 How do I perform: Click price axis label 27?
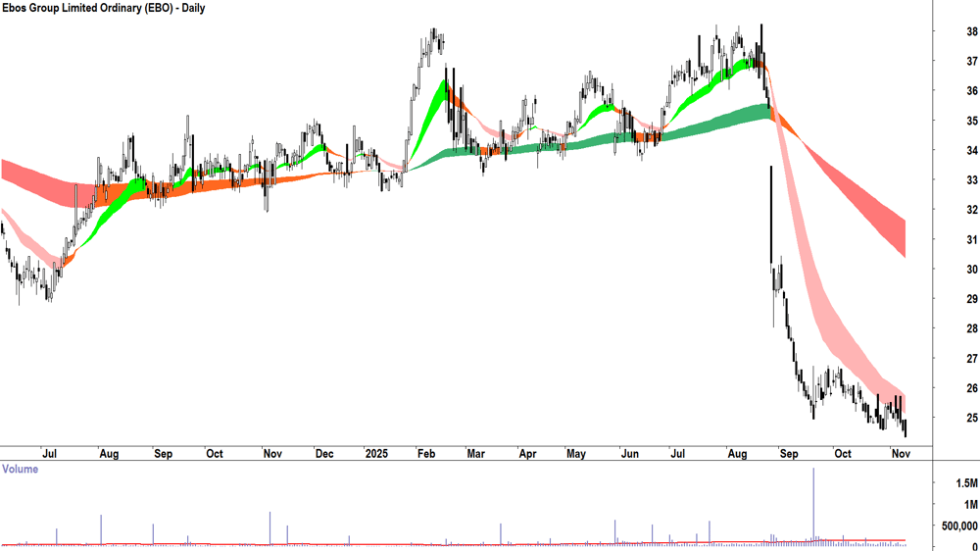972,359
